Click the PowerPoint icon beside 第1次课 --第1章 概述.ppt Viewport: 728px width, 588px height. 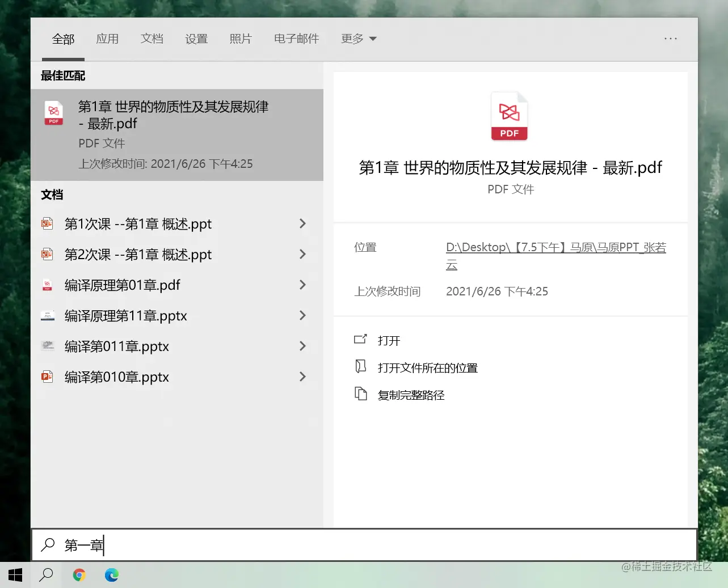point(48,223)
